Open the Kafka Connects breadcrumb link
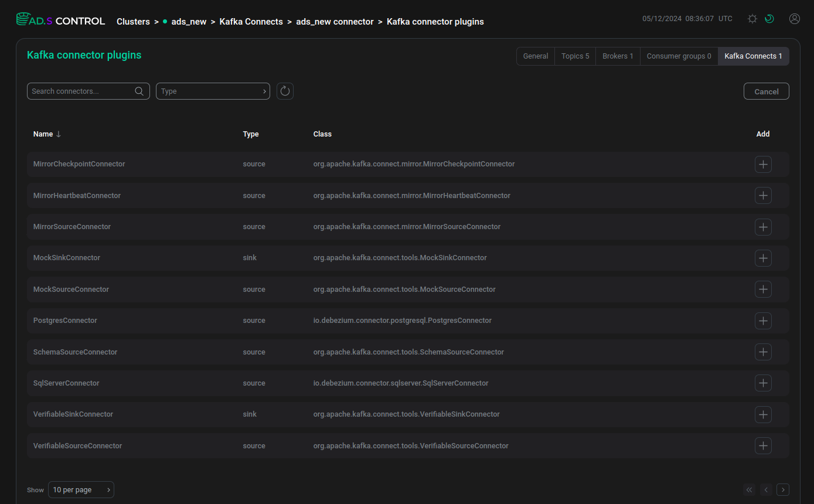Image resolution: width=814 pixels, height=504 pixels. [x=251, y=22]
